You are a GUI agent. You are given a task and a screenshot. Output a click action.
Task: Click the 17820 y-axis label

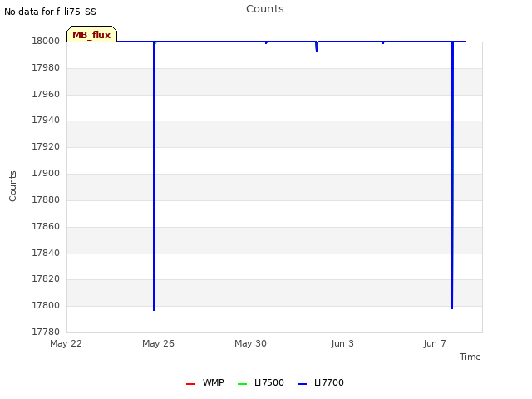coord(46,279)
